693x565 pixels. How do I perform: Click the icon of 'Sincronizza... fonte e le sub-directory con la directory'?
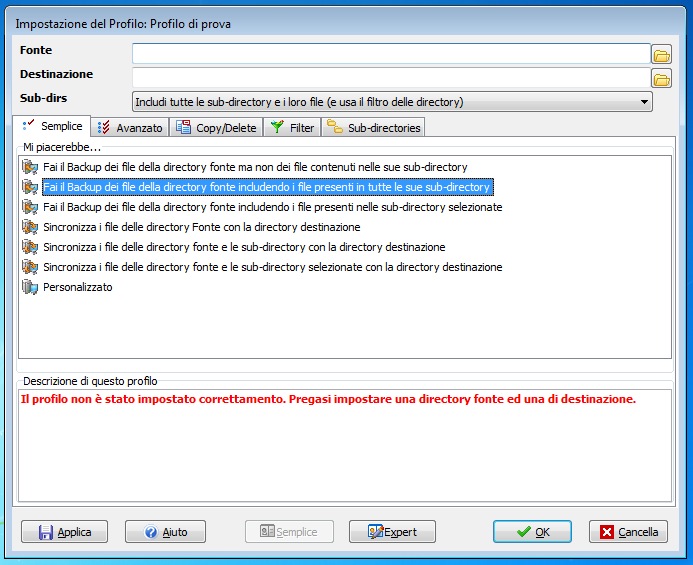30,247
